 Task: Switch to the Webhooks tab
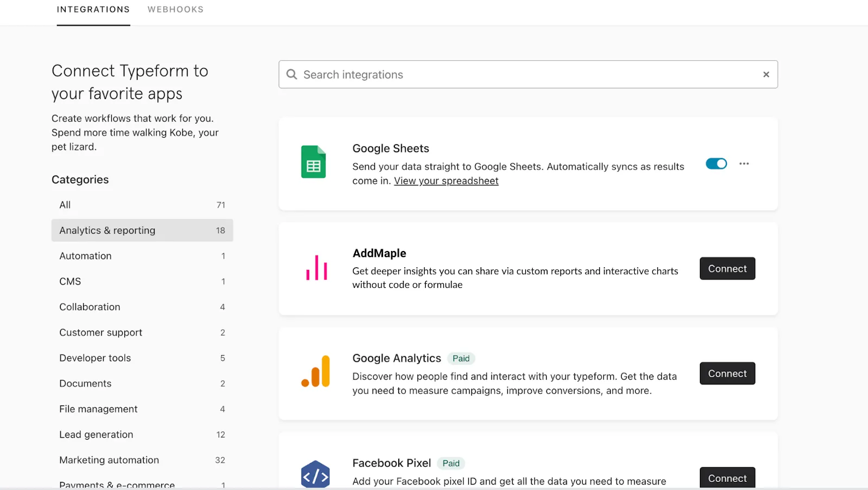pos(176,10)
